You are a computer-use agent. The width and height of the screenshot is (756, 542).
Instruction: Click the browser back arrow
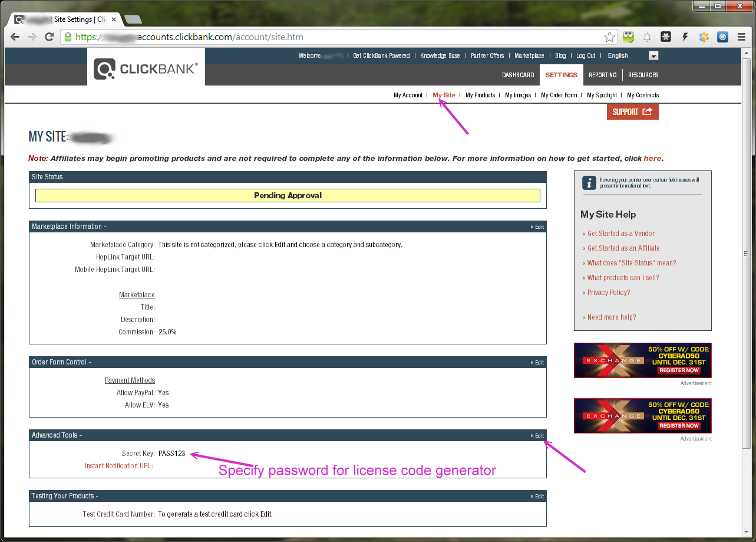[15, 37]
